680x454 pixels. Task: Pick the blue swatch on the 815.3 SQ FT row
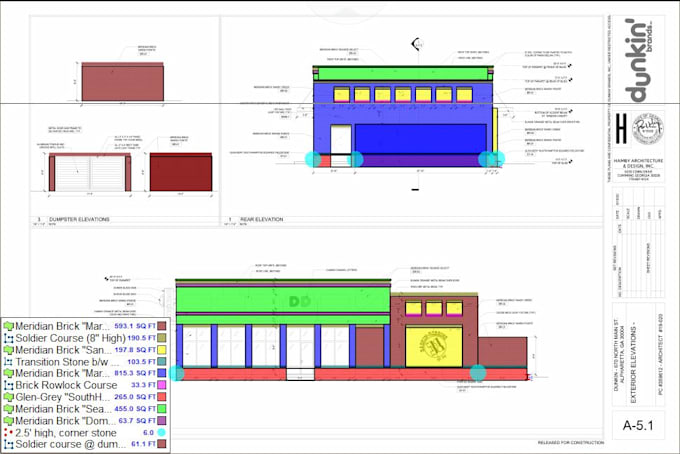pos(162,373)
